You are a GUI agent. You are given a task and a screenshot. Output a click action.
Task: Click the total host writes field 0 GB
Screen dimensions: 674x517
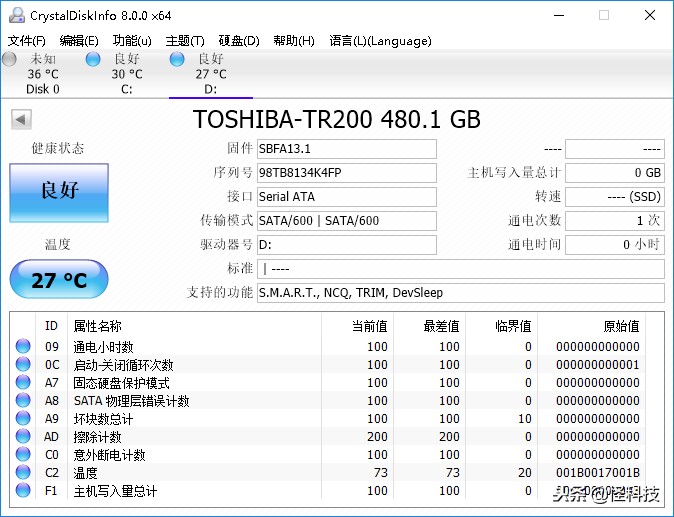click(615, 173)
